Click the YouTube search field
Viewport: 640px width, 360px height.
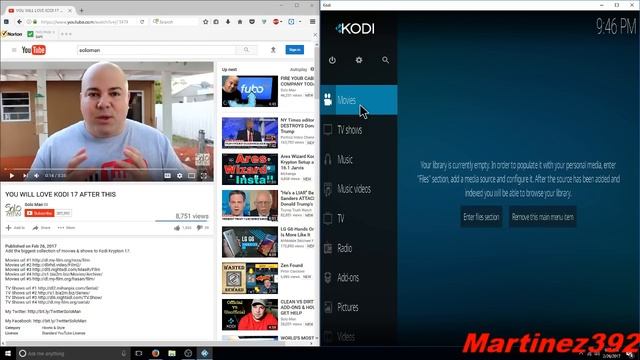pyautogui.click(x=156, y=50)
